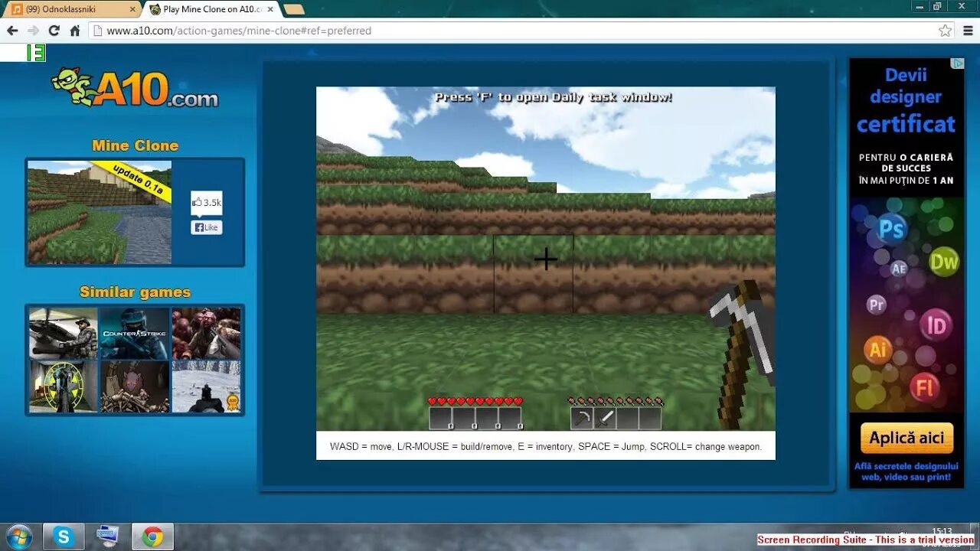This screenshot has width=980, height=551.
Task: Click the Adobe AdChoices ad corner icon
Action: [957, 64]
